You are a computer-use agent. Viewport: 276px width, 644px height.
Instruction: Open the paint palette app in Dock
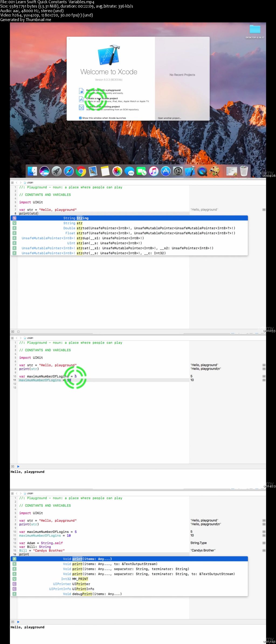(215, 171)
